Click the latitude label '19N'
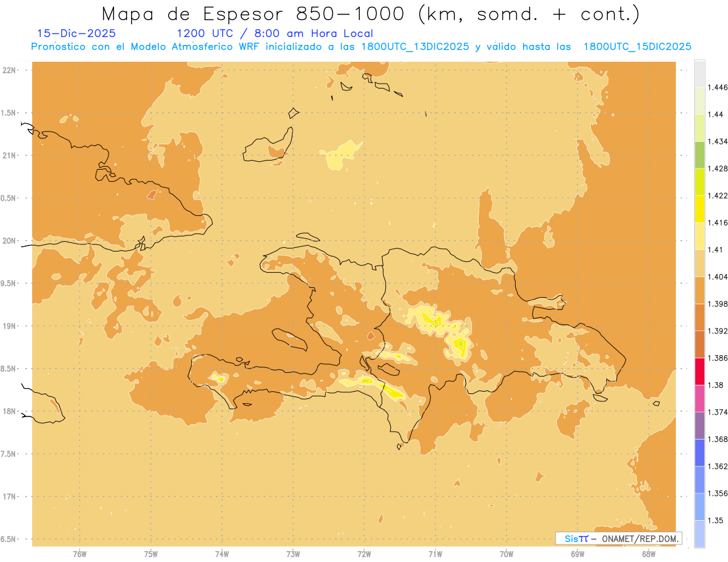This screenshot has height=562, width=728. (10, 326)
